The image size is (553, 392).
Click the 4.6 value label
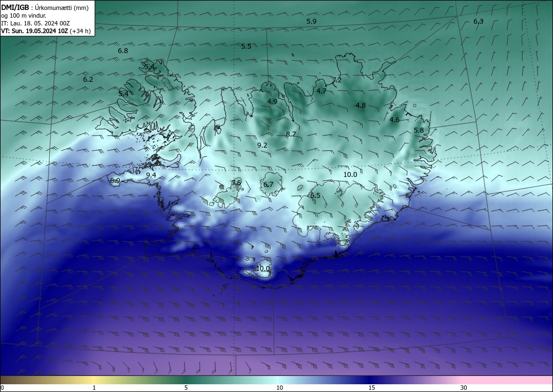coord(394,119)
